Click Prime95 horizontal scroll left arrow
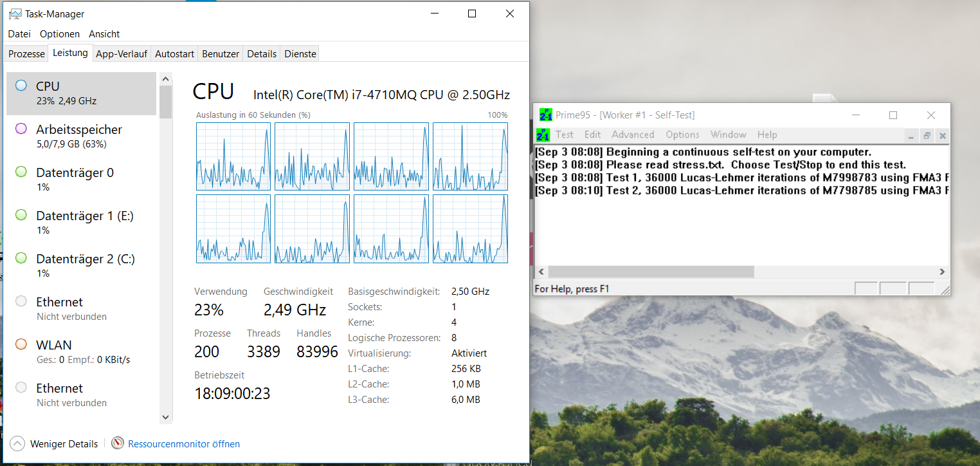This screenshot has width=980, height=466. (541, 272)
